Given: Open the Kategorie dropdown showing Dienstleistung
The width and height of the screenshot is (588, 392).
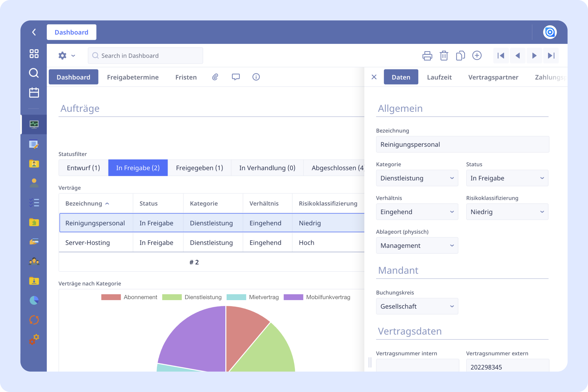Looking at the screenshot, I should (x=417, y=178).
